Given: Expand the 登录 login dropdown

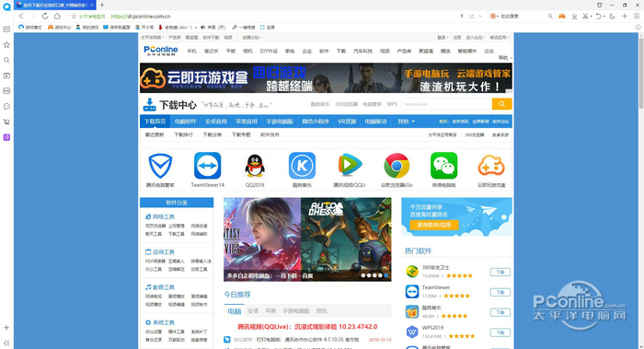Looking at the screenshot, I should point(443,38).
